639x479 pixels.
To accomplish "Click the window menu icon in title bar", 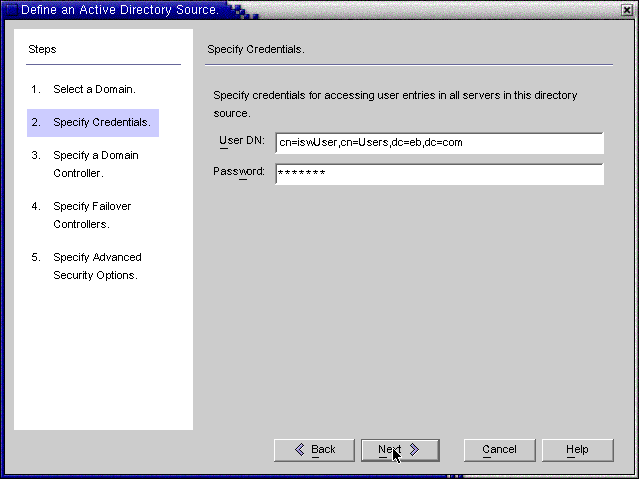I will pyautogui.click(x=11, y=9).
